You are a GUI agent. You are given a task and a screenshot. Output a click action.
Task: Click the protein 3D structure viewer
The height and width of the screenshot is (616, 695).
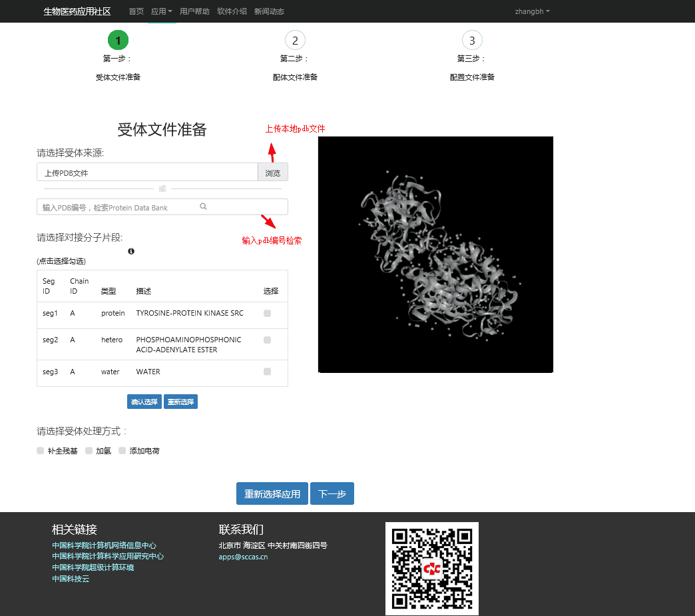pos(435,254)
